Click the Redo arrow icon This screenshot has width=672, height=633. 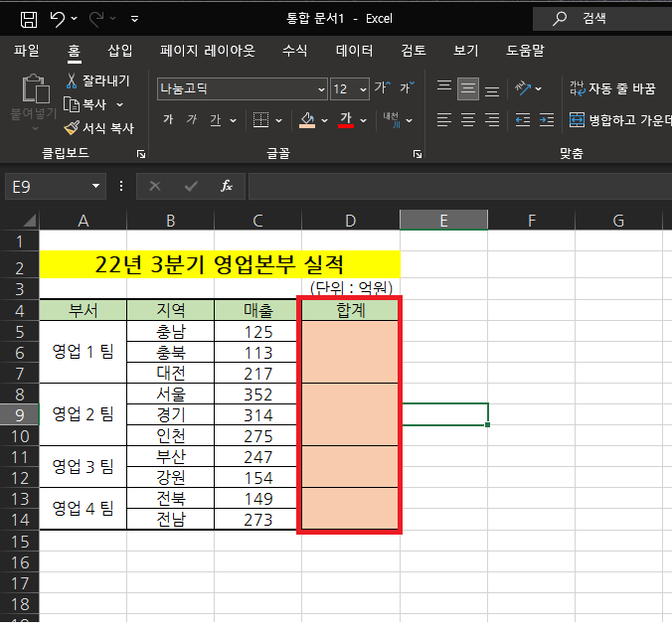[x=96, y=19]
